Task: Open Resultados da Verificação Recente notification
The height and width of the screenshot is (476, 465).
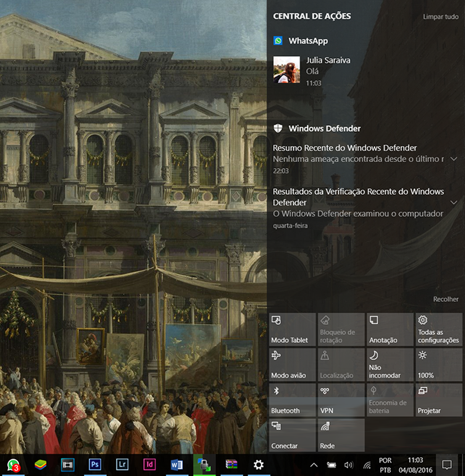Action: [x=358, y=208]
